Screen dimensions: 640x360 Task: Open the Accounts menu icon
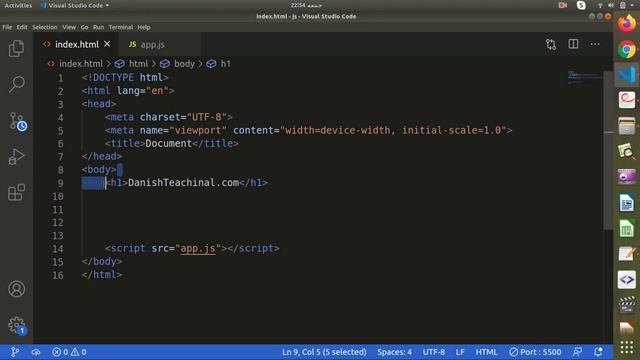point(16,289)
